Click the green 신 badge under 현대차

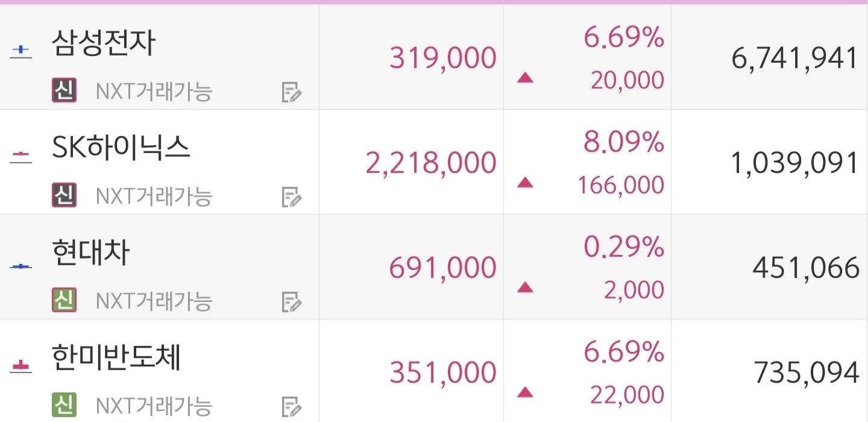point(64,300)
